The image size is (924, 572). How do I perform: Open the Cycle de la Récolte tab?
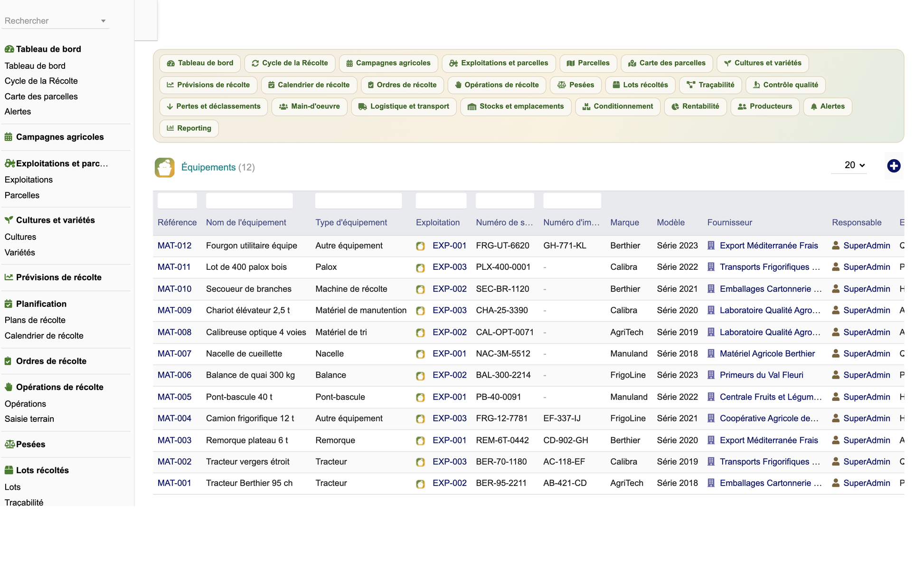(x=290, y=63)
